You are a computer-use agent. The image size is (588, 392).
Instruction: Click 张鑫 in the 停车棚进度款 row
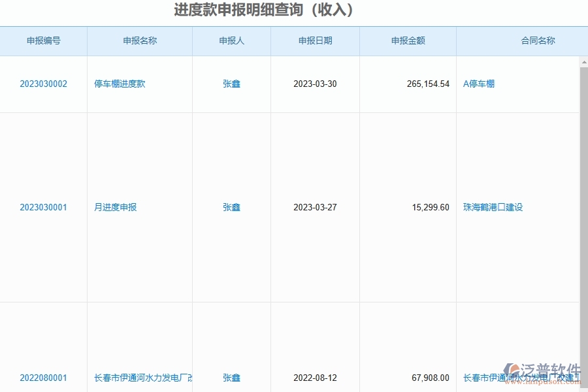coord(230,84)
